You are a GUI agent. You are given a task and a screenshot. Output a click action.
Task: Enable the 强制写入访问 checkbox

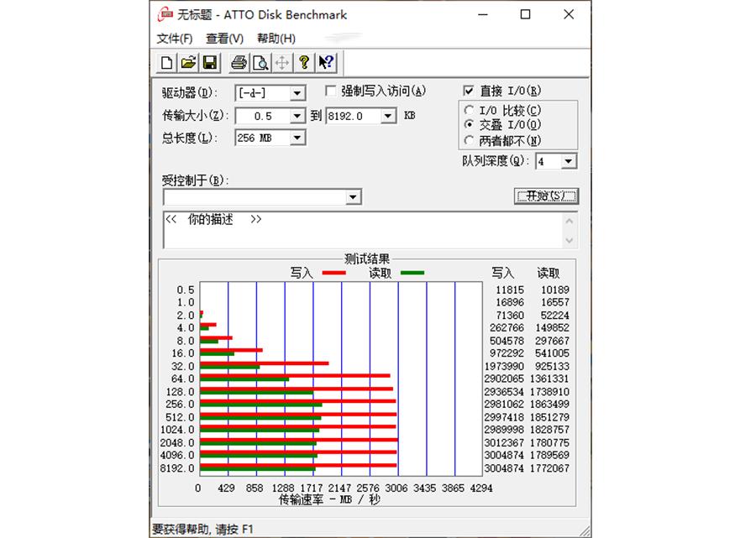tap(329, 91)
